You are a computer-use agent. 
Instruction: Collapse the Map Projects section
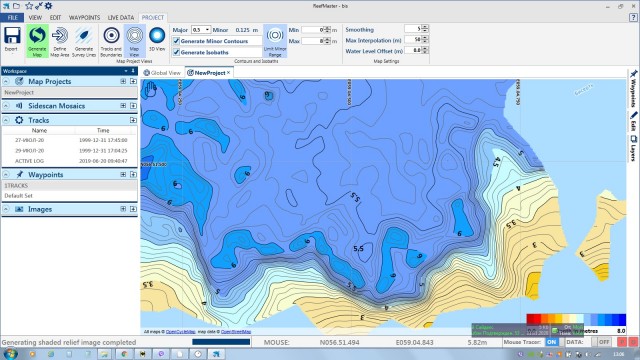tap(6, 81)
